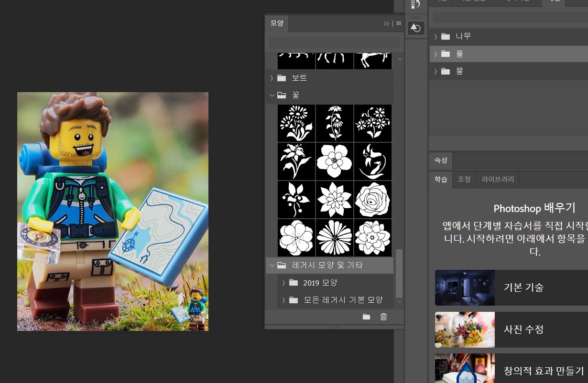Click the dark bedroom thumbnail for 기본 기술
Viewport: 588px width, 383px height.
tap(465, 287)
